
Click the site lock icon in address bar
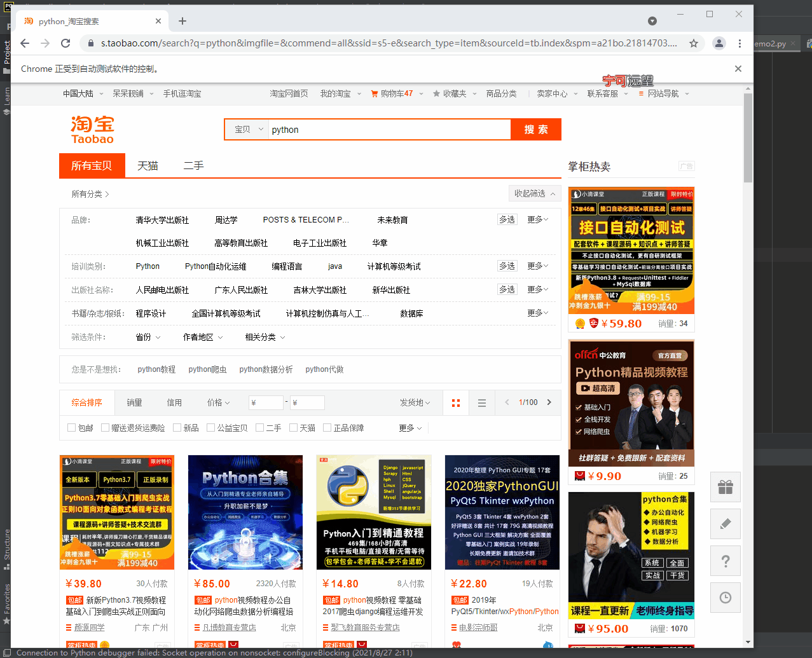click(90, 43)
